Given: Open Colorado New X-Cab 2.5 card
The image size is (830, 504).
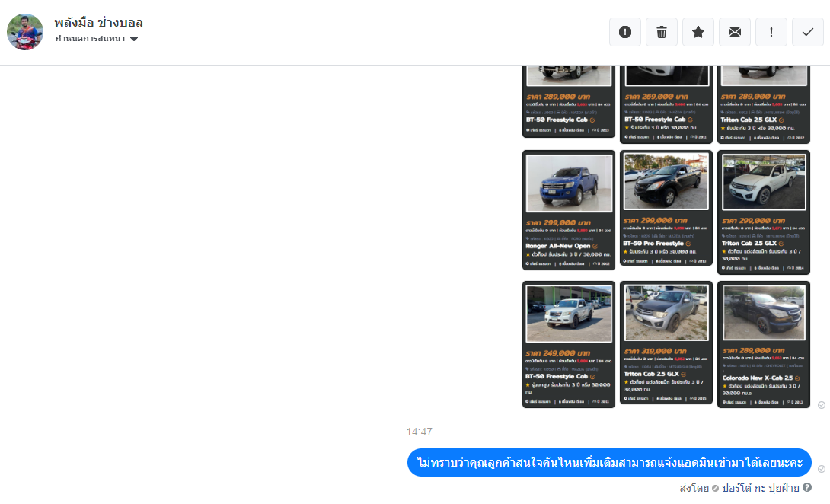Looking at the screenshot, I should (763, 345).
